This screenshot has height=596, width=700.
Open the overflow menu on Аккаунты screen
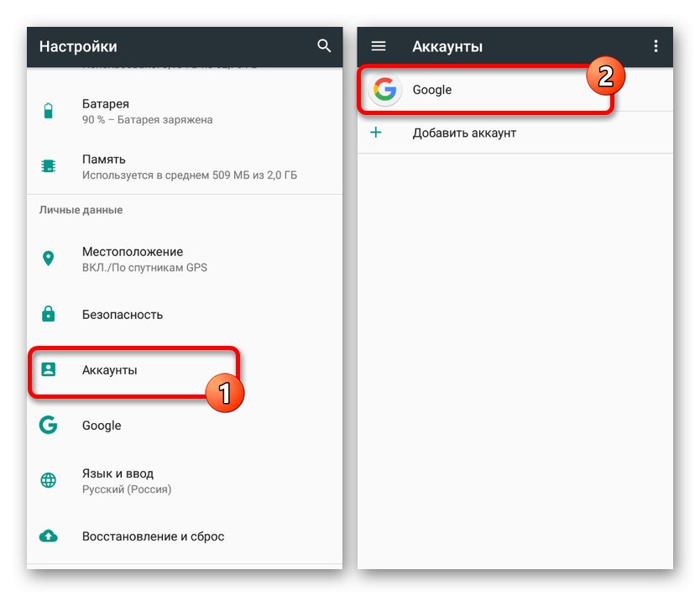656,47
